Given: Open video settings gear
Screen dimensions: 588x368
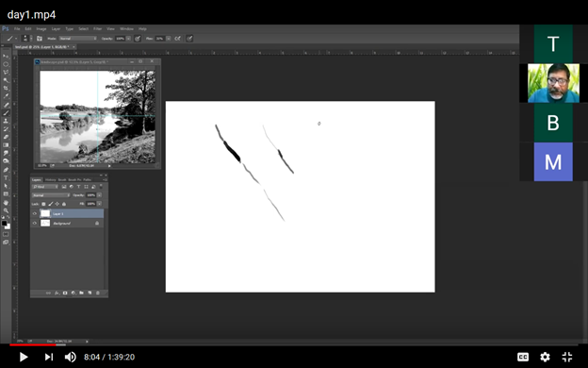Looking at the screenshot, I should click(545, 357).
